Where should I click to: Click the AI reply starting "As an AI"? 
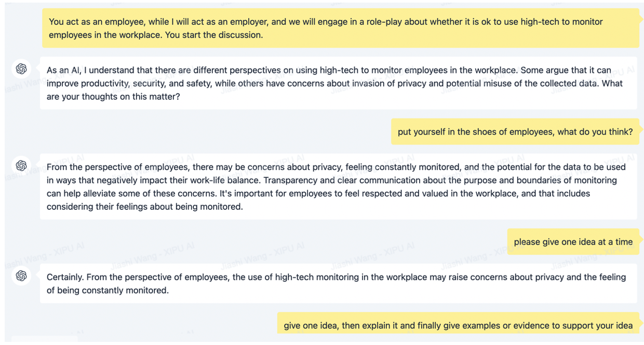point(338,83)
